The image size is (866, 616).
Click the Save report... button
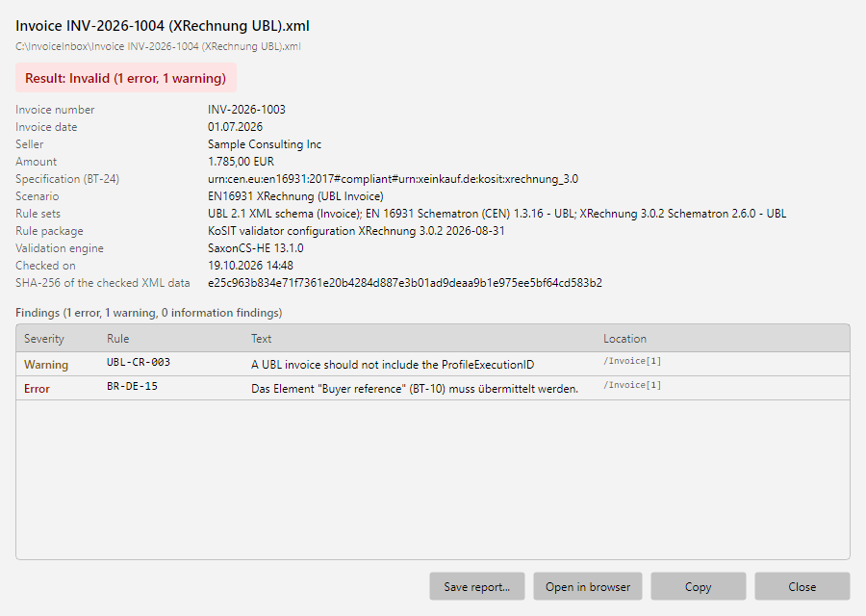476,586
